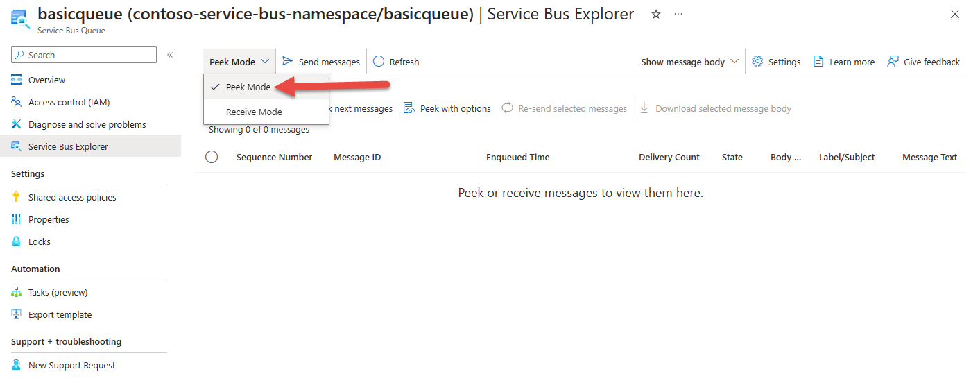This screenshot has width=980, height=383.
Task: Click the Locks padlock icon
Action: (x=17, y=241)
